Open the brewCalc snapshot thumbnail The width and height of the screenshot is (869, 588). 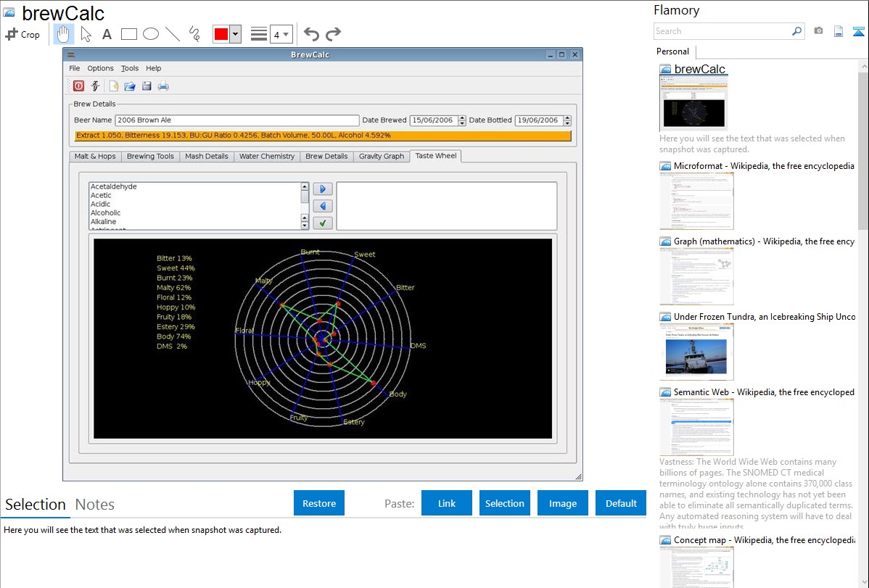coord(693,103)
